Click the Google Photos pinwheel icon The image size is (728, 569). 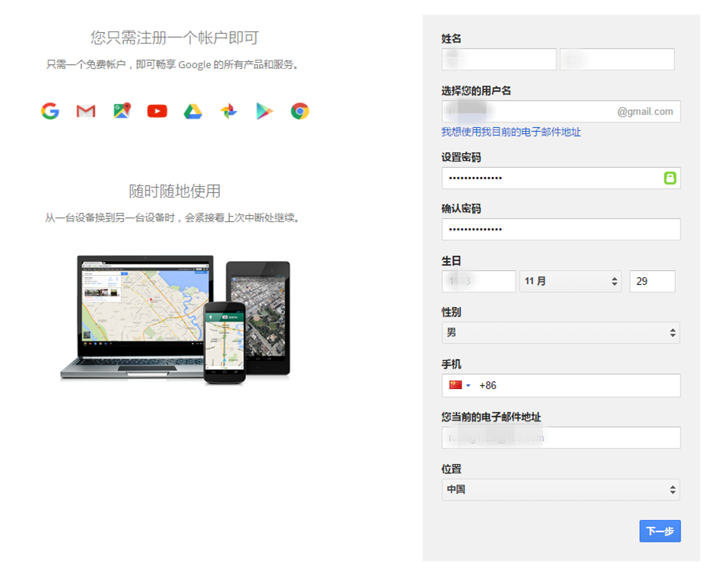pos(228,111)
